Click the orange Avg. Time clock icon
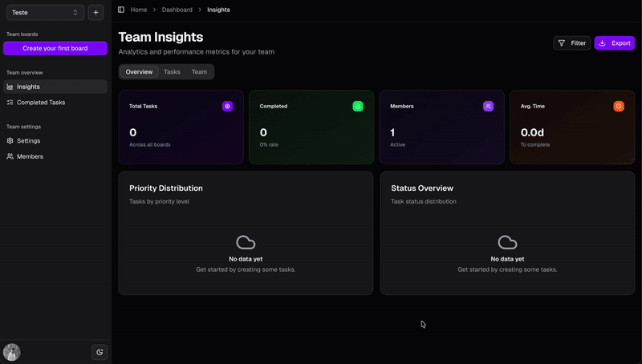Viewport: 642px width, 364px height. click(619, 106)
